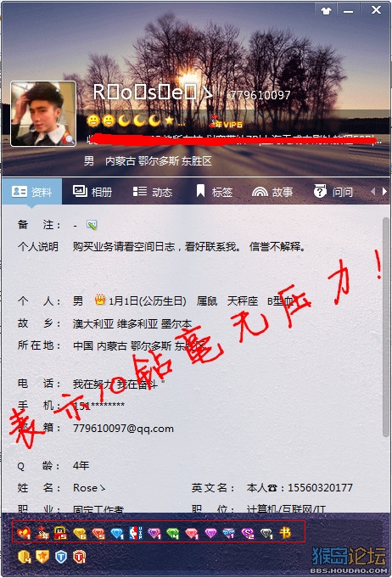Open the 动态 updates tab

pos(152,192)
